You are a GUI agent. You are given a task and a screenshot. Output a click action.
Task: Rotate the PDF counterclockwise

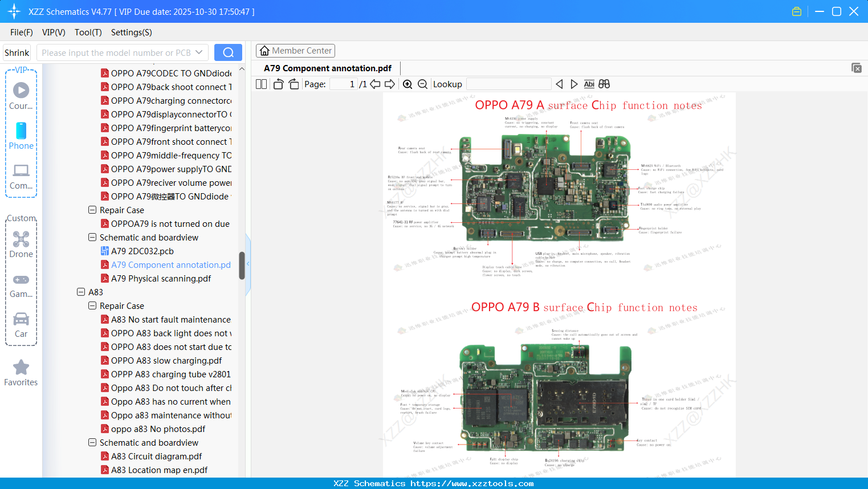point(278,84)
